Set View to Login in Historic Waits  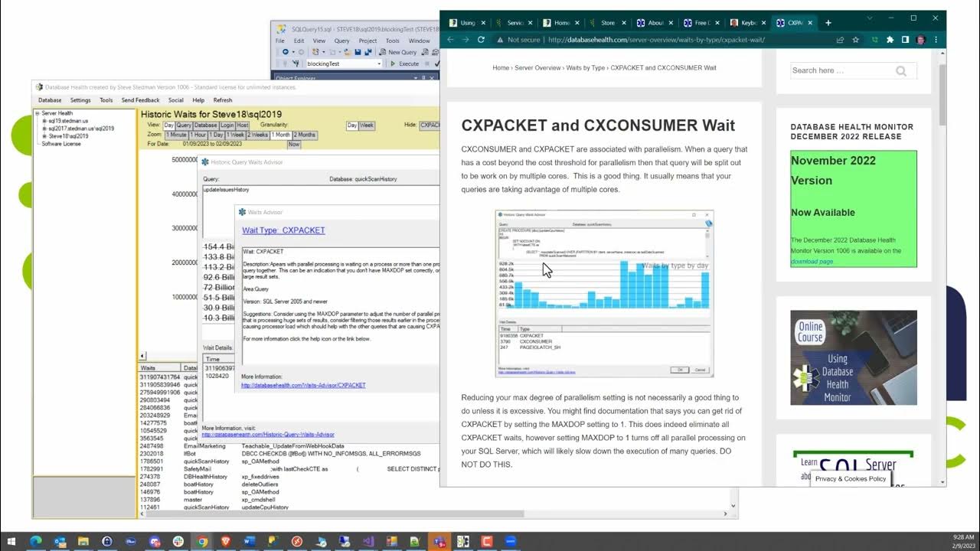(x=227, y=126)
